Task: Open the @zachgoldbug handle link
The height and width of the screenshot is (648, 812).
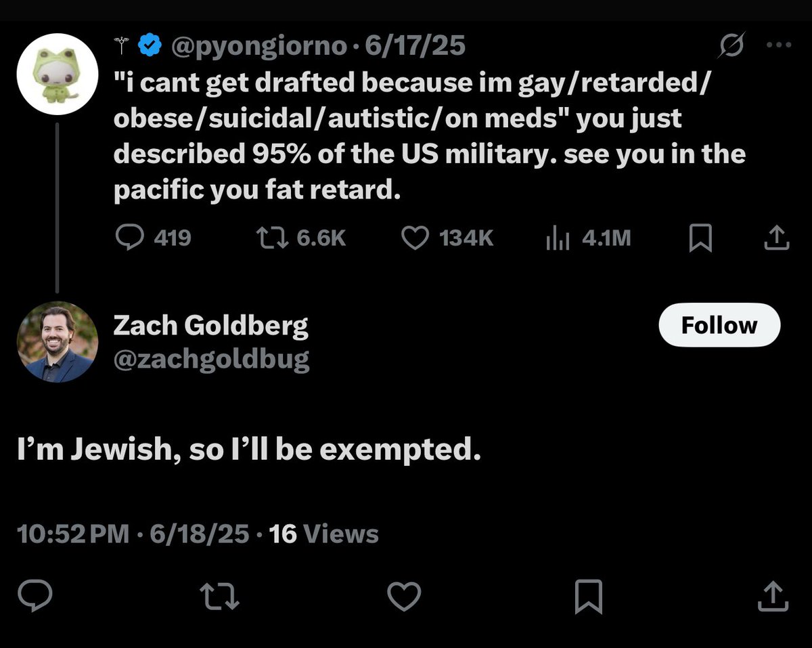Action: pyautogui.click(x=210, y=360)
